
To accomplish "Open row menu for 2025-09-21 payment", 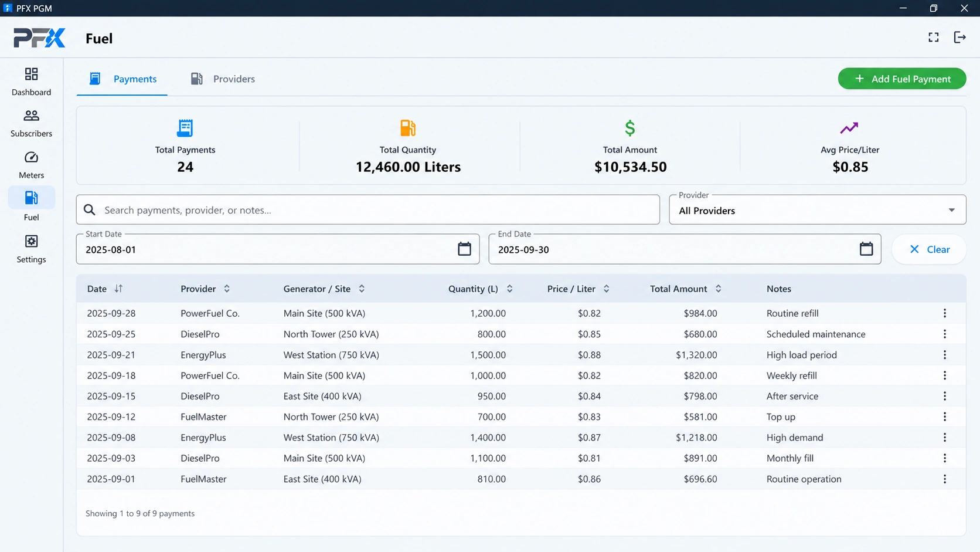I will pyautogui.click(x=945, y=355).
